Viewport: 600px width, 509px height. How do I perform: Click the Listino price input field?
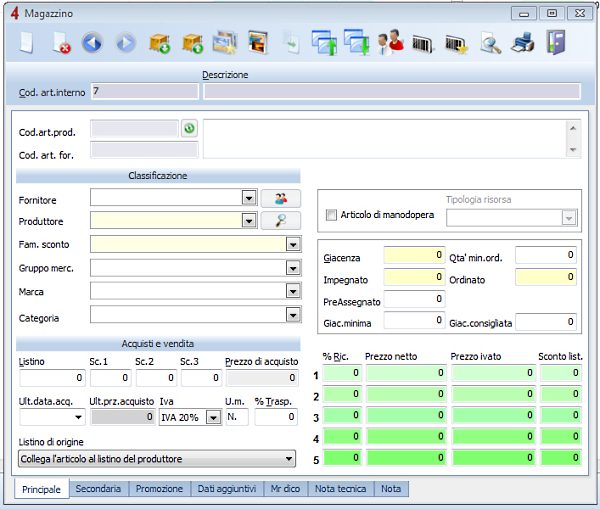point(52,378)
